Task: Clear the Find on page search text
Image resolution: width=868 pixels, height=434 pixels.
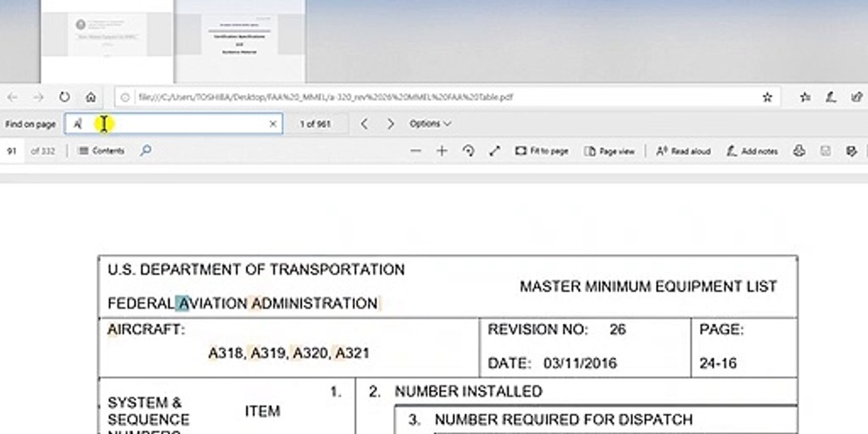Action: click(x=272, y=124)
